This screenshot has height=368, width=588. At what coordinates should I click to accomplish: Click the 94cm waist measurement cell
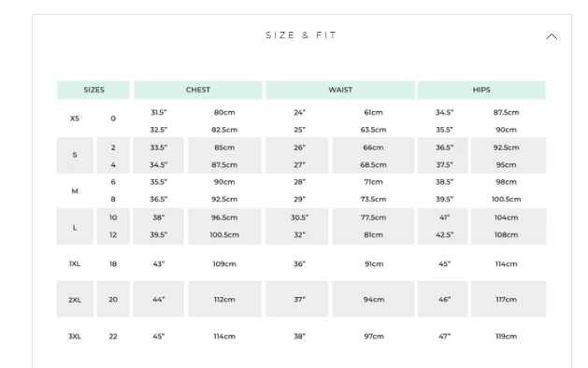[x=373, y=299]
